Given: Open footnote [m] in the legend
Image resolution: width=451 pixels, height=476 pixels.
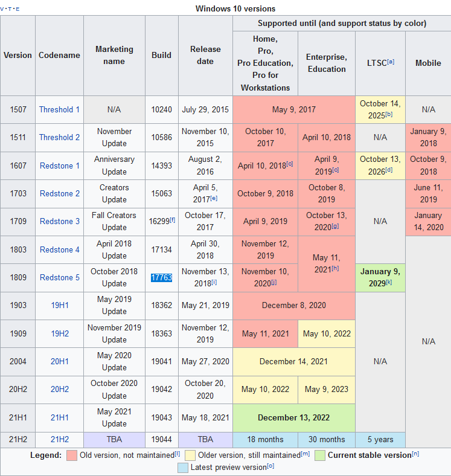Looking at the screenshot, I should click(x=305, y=454).
